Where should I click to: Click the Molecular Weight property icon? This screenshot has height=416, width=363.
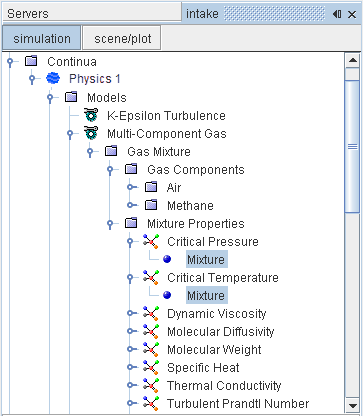click(x=151, y=349)
